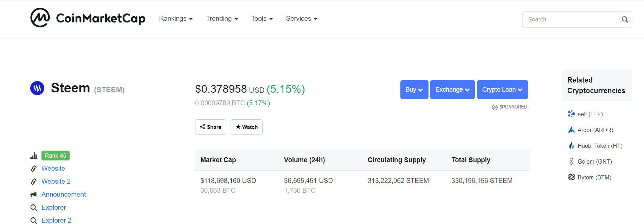Click the Bytom coin icon
The height and width of the screenshot is (224, 644).
(572, 177)
